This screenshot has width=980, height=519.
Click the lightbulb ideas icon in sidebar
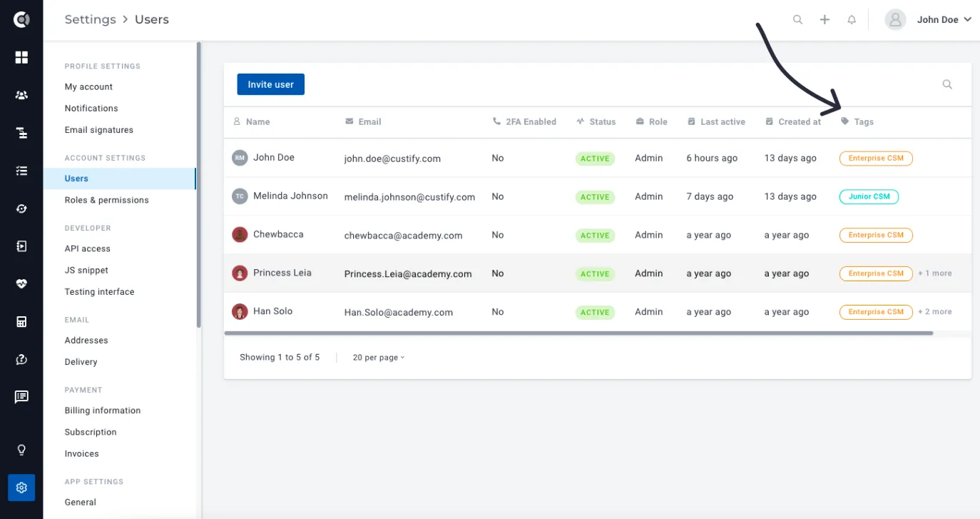[21, 450]
